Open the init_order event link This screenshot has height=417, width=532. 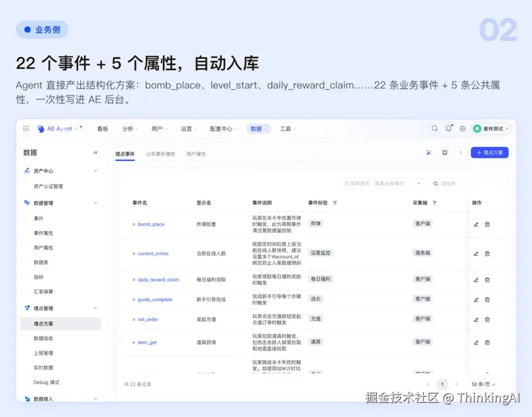(148, 319)
